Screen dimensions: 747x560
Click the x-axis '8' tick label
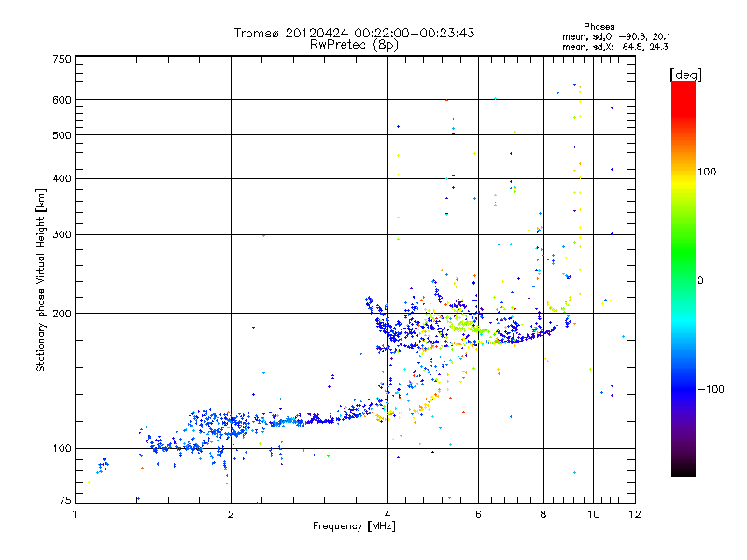pos(543,514)
